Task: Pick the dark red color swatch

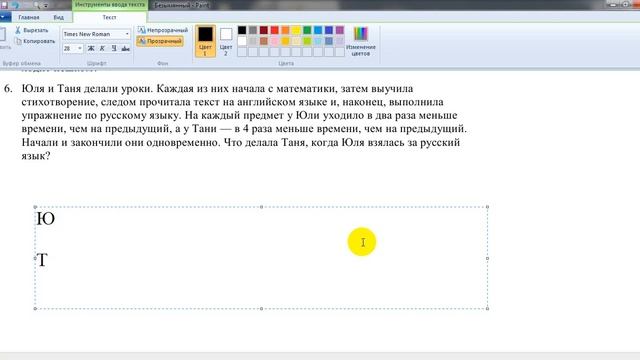Action: [x=264, y=30]
